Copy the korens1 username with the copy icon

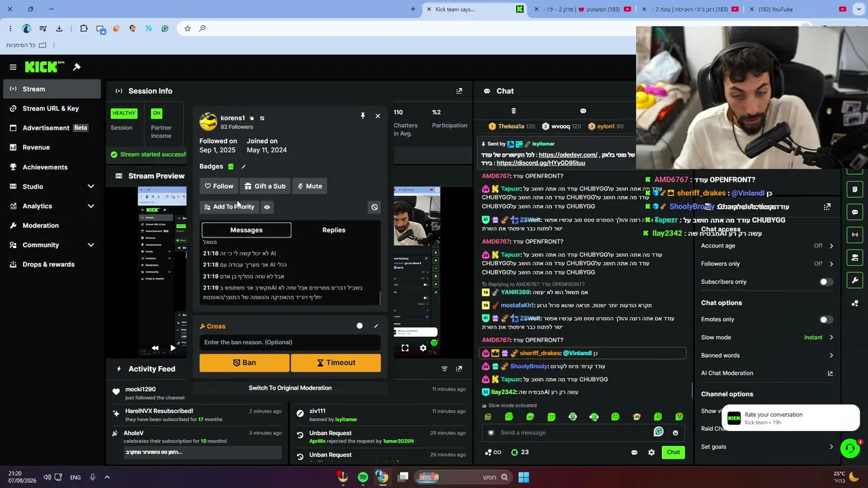pyautogui.click(x=252, y=118)
